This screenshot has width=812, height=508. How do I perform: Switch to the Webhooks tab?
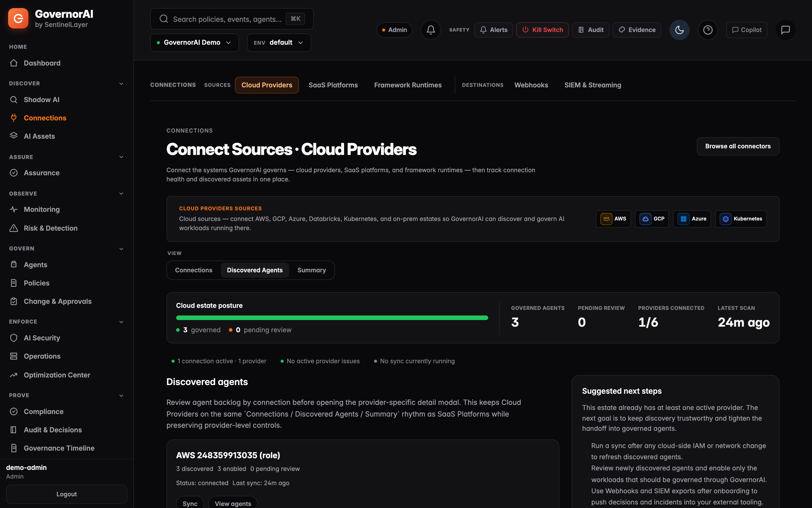point(531,85)
